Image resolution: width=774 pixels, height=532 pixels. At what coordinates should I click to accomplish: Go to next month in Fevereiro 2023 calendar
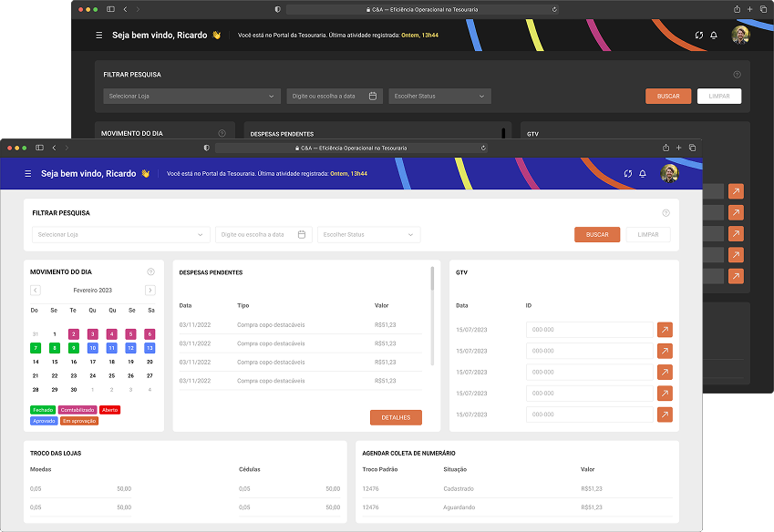click(150, 291)
